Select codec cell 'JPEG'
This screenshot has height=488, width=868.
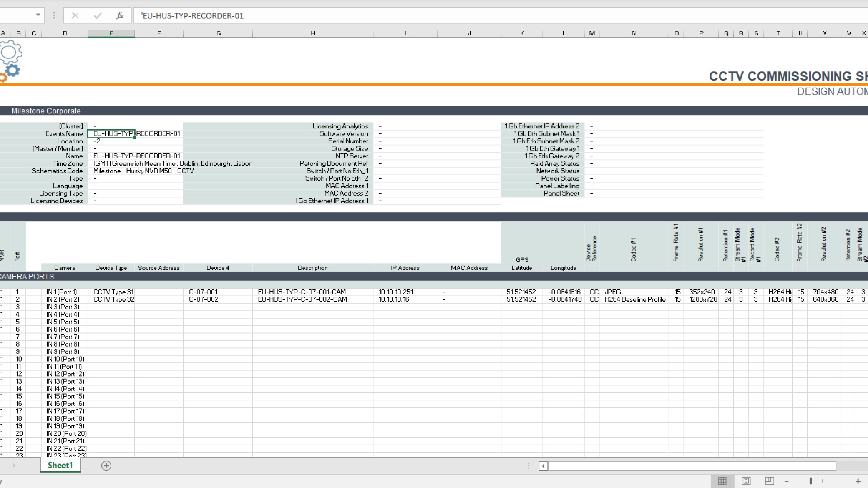[x=634, y=292]
